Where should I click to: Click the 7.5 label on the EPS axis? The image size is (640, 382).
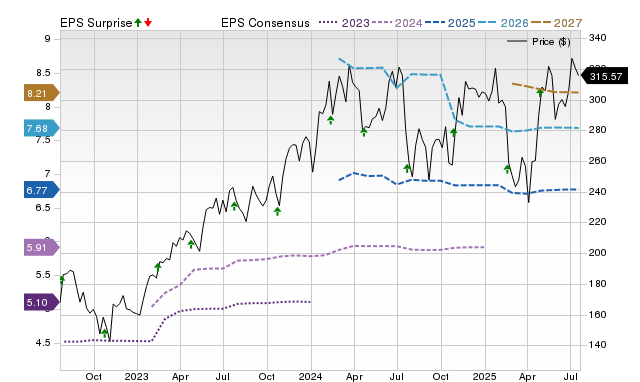point(42,140)
